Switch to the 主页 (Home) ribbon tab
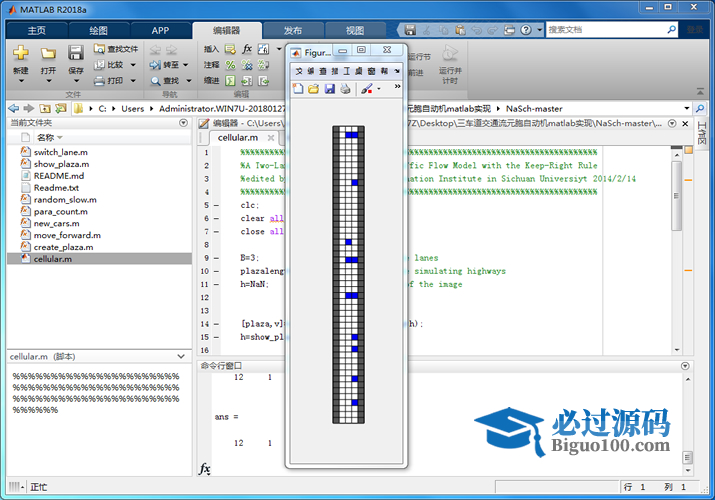 point(36,31)
